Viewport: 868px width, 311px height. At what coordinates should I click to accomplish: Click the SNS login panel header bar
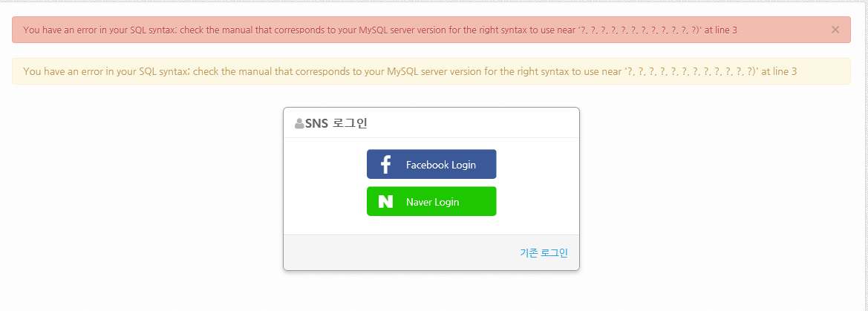pyautogui.click(x=431, y=123)
